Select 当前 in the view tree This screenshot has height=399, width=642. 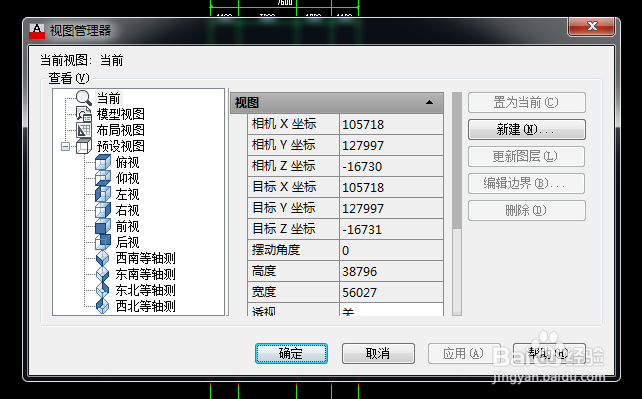[x=109, y=98]
